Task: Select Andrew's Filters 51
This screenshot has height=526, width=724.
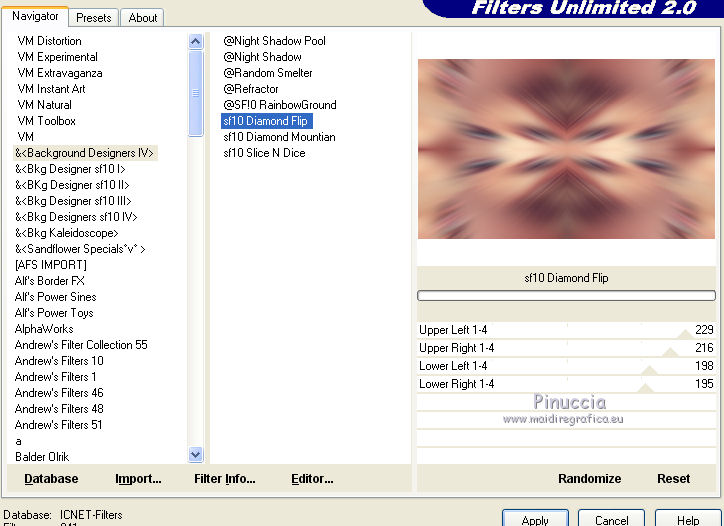Action: click(x=58, y=425)
